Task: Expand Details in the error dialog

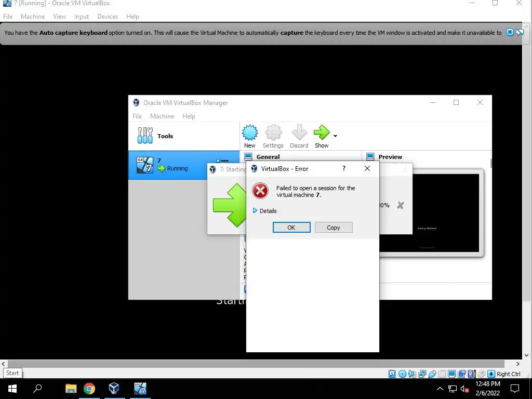Action: tap(264, 211)
